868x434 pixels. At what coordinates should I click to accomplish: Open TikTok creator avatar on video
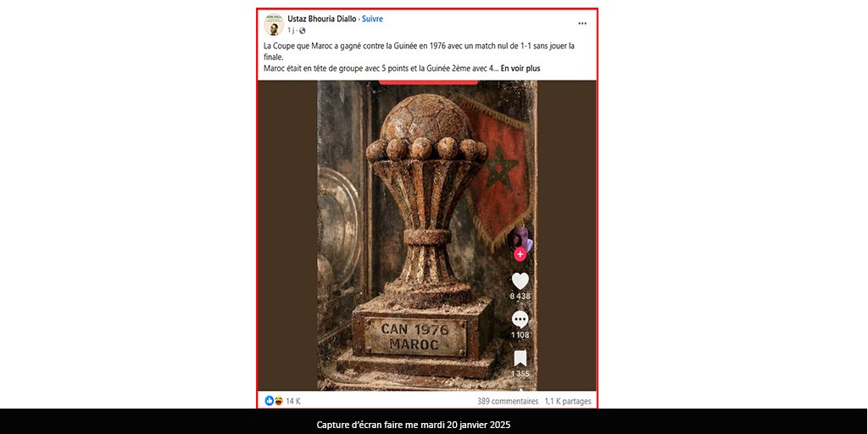click(x=520, y=238)
